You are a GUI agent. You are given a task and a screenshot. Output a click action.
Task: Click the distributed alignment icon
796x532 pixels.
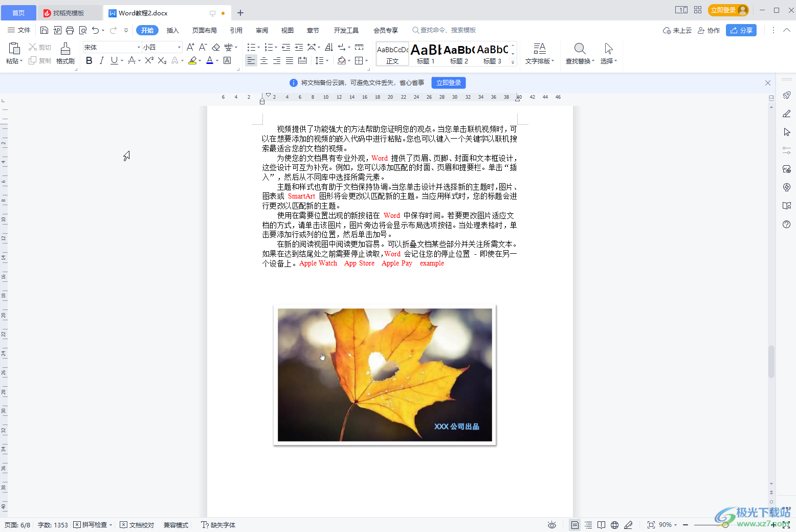[302, 60]
